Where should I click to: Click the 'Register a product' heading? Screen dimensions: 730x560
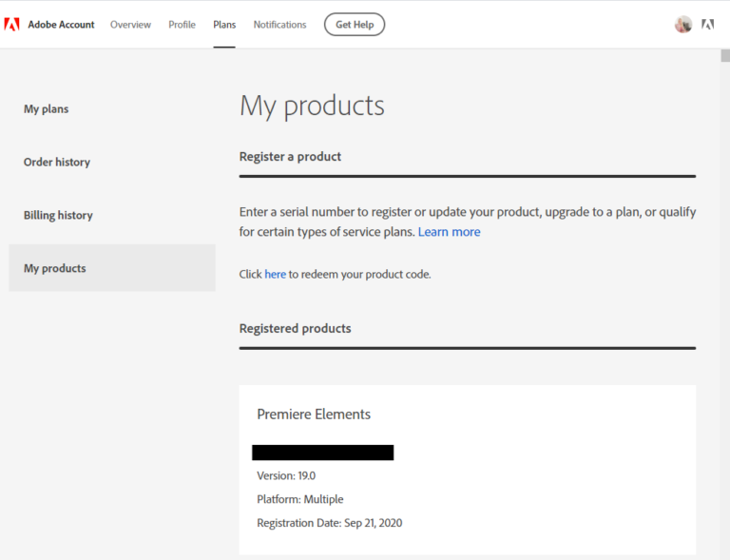coord(290,157)
